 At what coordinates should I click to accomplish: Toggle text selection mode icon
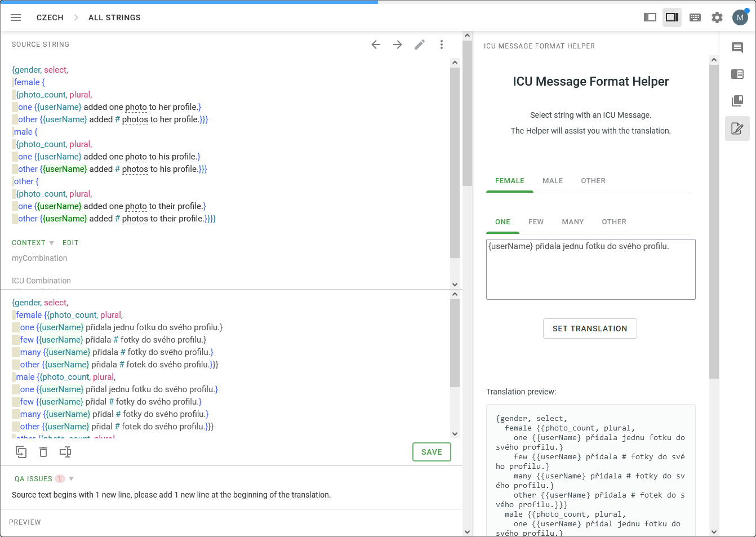[65, 452]
